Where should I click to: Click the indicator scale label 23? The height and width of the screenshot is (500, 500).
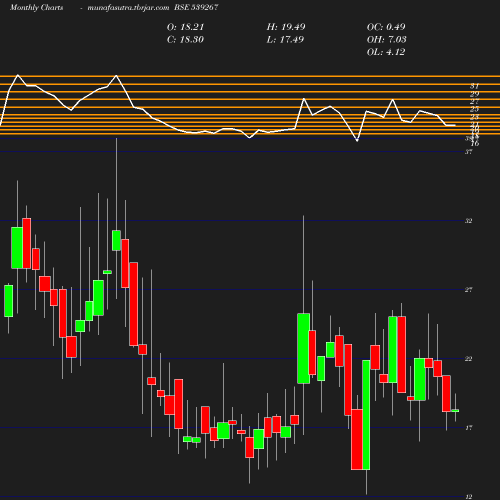click(x=475, y=117)
